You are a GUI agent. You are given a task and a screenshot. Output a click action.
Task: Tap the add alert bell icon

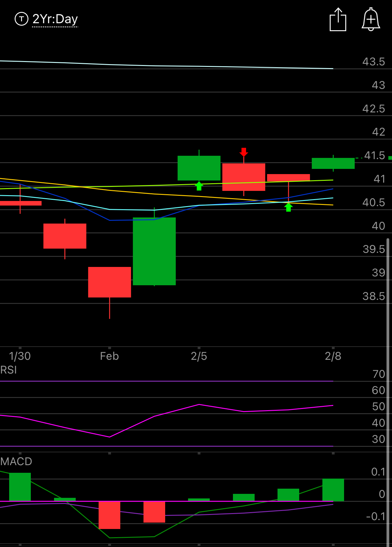[371, 19]
